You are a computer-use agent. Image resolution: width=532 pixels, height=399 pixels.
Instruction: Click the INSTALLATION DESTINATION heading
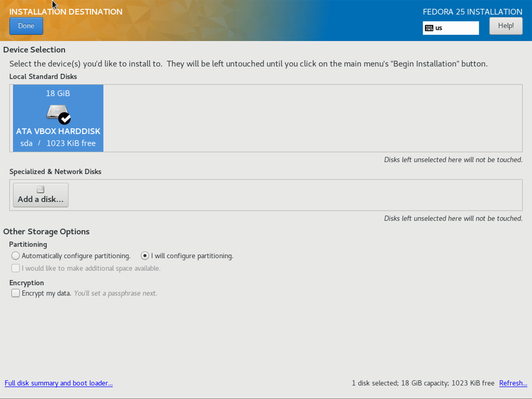pos(66,12)
